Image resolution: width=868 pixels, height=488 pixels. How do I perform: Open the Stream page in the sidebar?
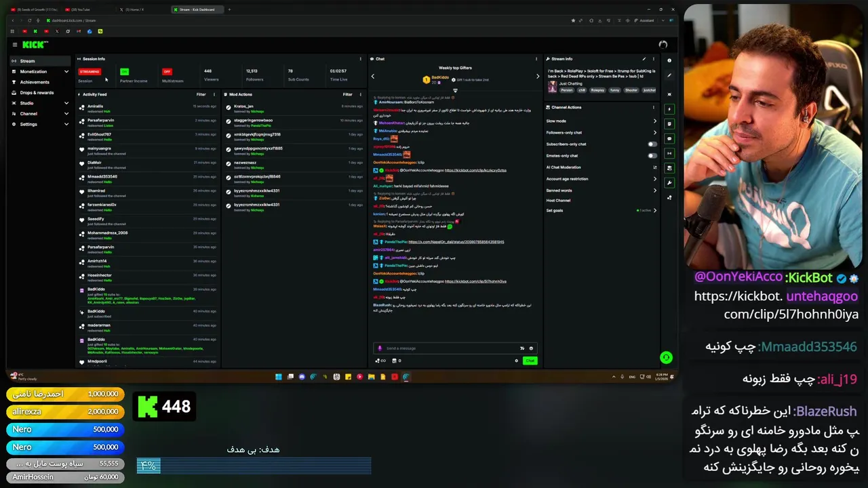pyautogui.click(x=39, y=61)
